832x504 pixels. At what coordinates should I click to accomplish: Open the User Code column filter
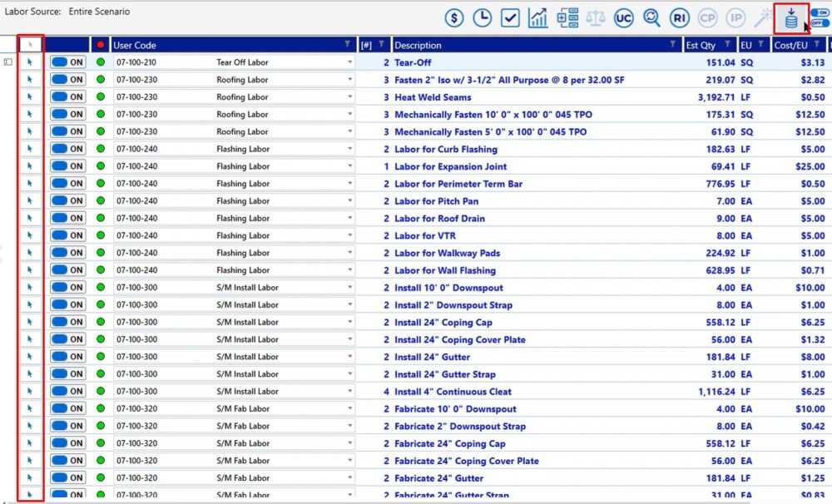pos(348,45)
